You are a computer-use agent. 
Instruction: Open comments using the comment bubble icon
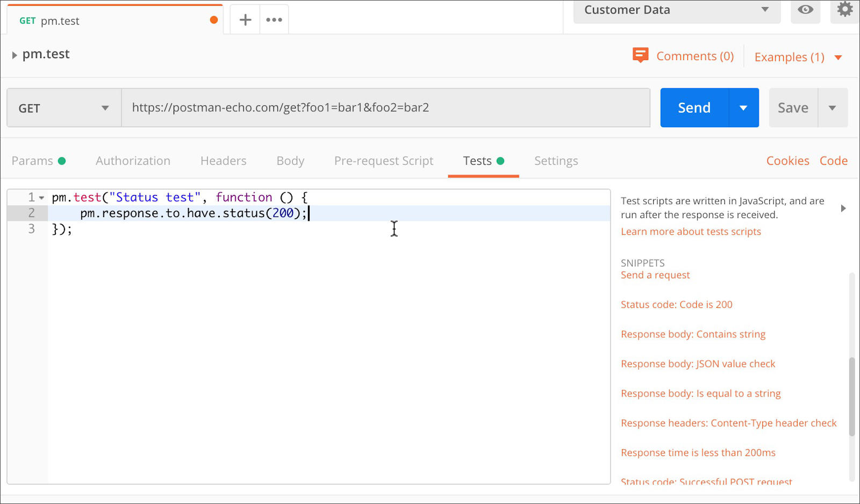pyautogui.click(x=640, y=55)
